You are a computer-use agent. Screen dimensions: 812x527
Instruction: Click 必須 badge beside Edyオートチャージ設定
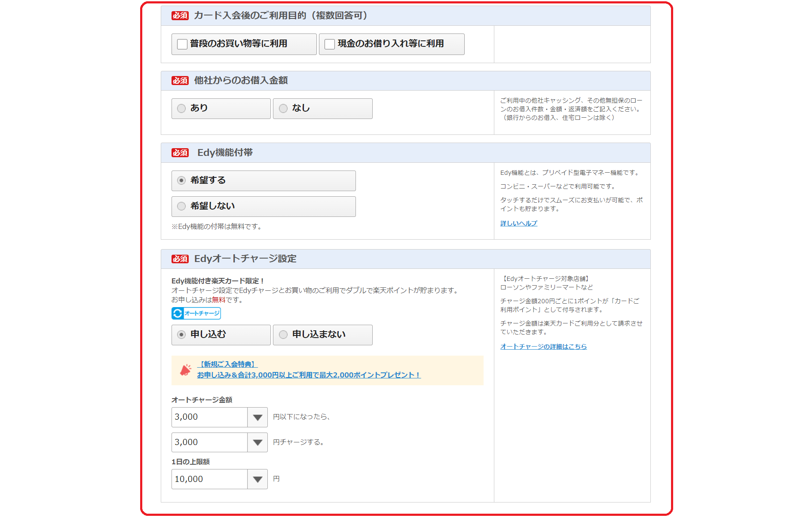click(180, 259)
